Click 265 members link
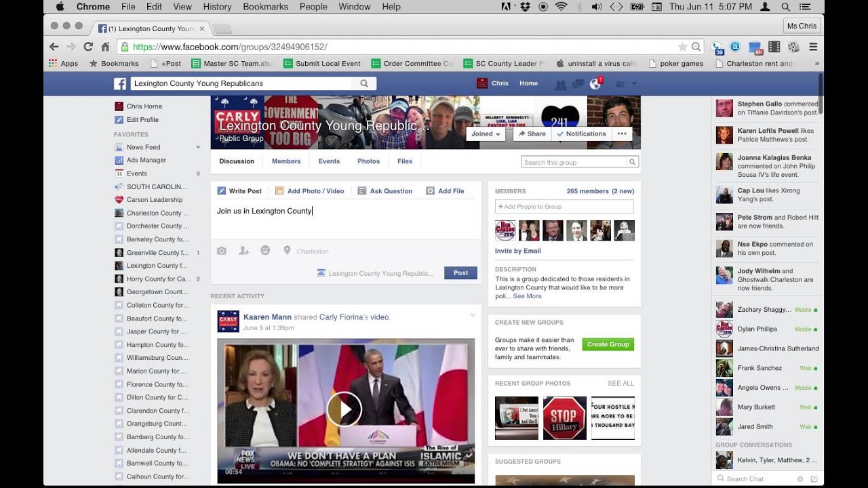This screenshot has height=488, width=868. (587, 191)
